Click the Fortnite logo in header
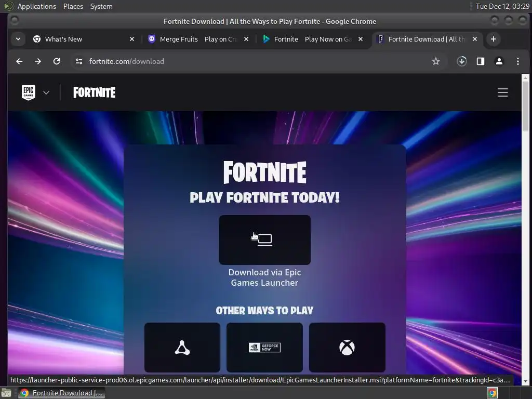Viewport: 532px width, 399px height. pos(95,92)
